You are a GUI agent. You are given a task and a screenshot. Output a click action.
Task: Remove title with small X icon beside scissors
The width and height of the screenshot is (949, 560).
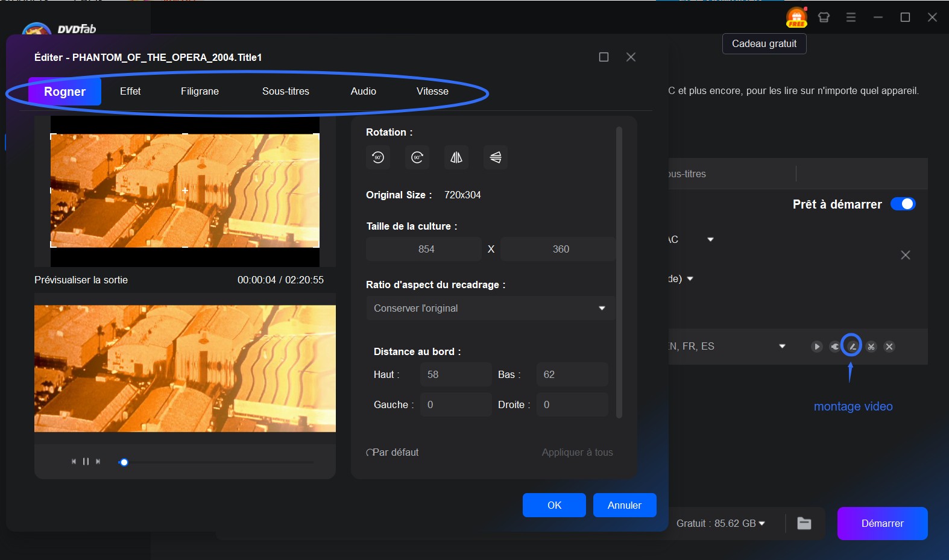889,347
